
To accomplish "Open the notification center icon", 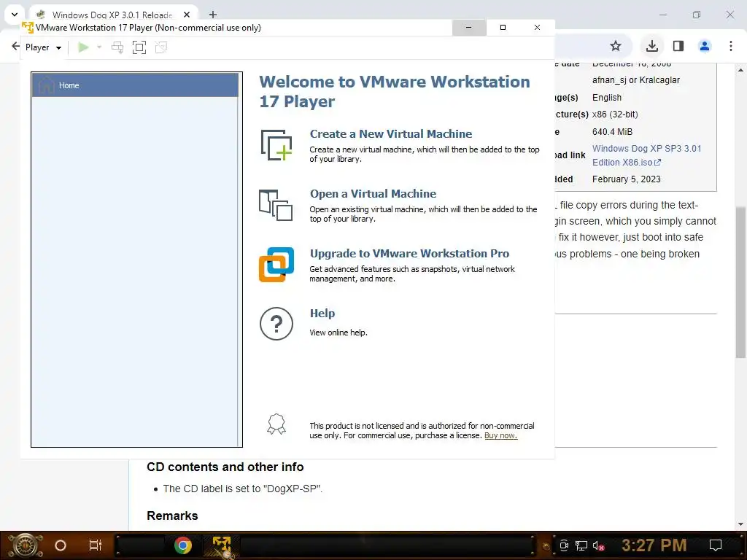I will tap(716, 545).
